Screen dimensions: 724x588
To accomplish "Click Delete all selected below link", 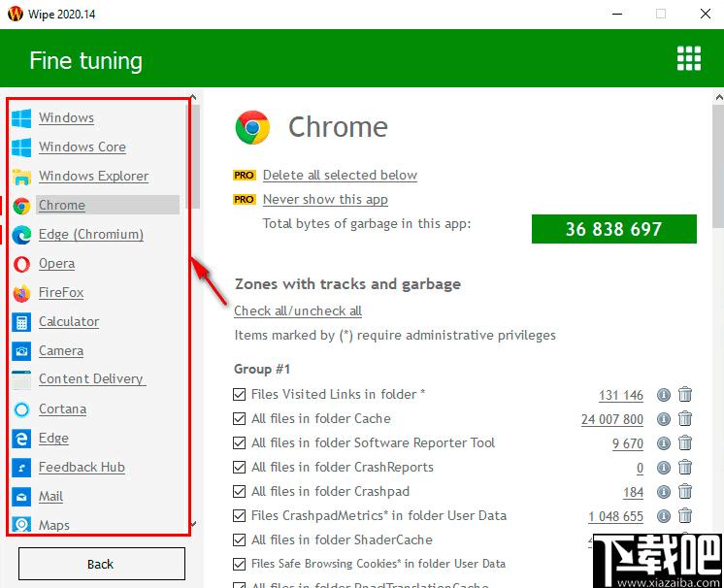I will [x=340, y=176].
